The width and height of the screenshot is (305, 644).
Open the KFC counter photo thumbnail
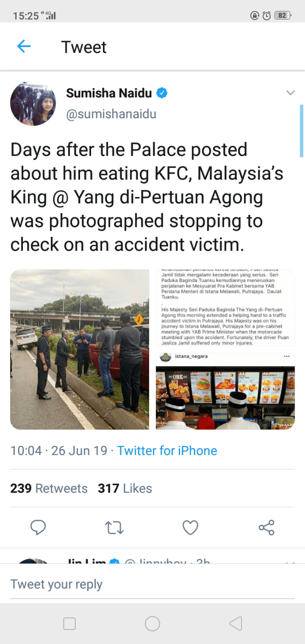pyautogui.click(x=225, y=391)
